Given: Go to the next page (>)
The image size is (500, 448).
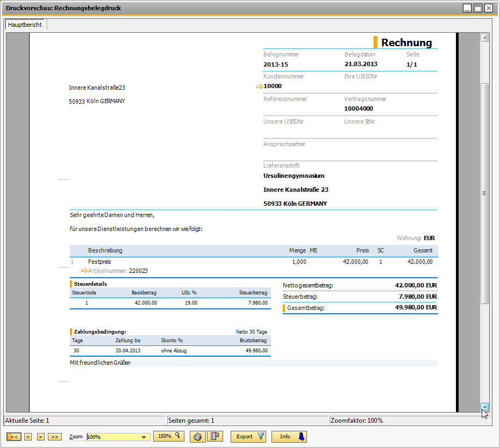Looking at the screenshot, I should (40, 437).
